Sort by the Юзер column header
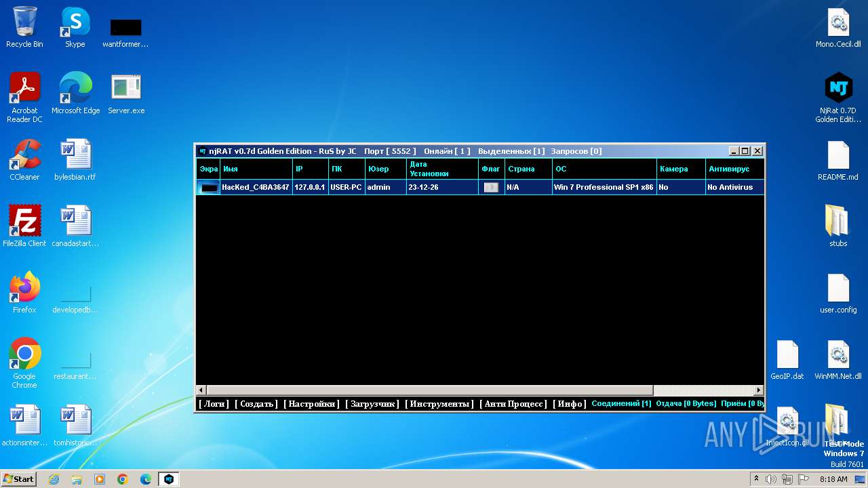 pos(386,169)
